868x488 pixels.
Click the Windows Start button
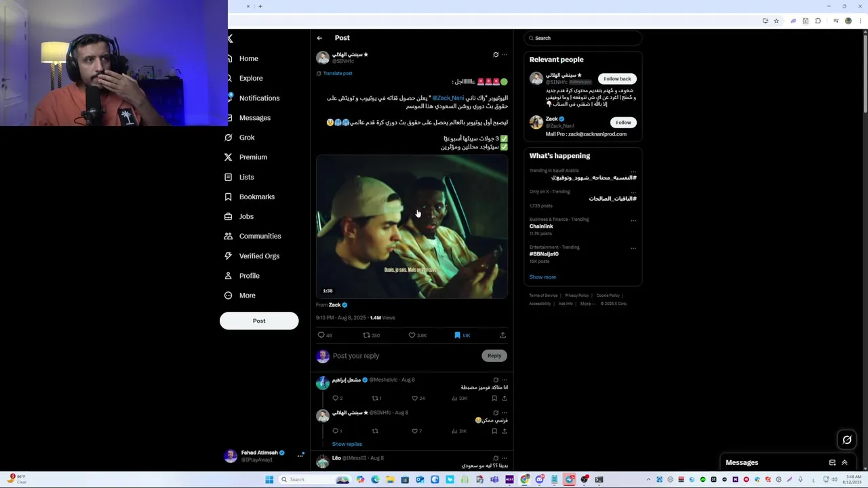pos(269,480)
